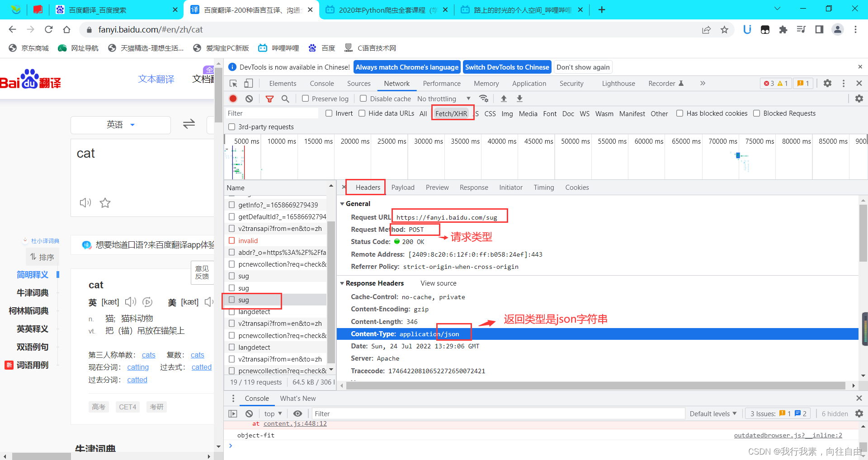Tick checkbox beside getInfo request
Viewport: 868px width, 460px height.
pos(232,205)
